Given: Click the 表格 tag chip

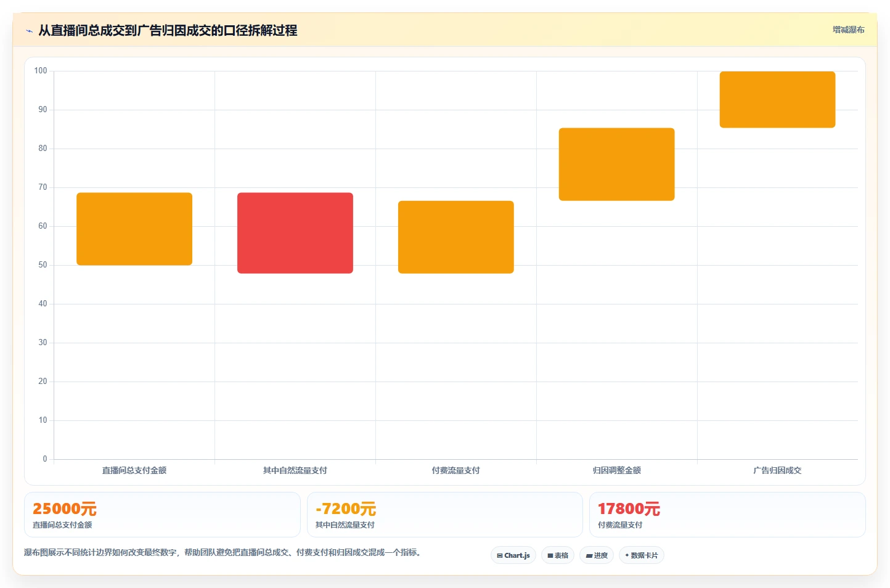Looking at the screenshot, I should (558, 555).
